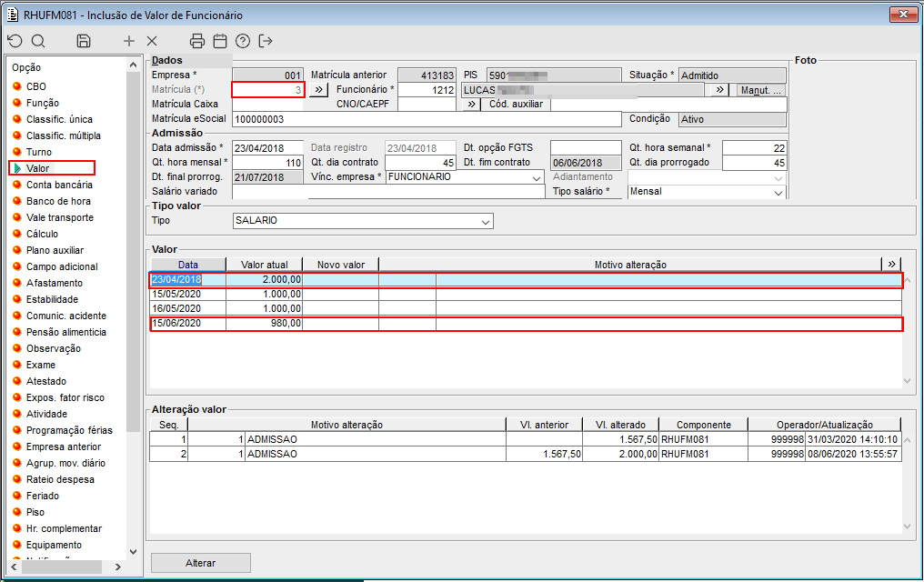Select the 15/06/2020 row in Valor grid
This screenshot has width=924, height=582.
point(526,324)
